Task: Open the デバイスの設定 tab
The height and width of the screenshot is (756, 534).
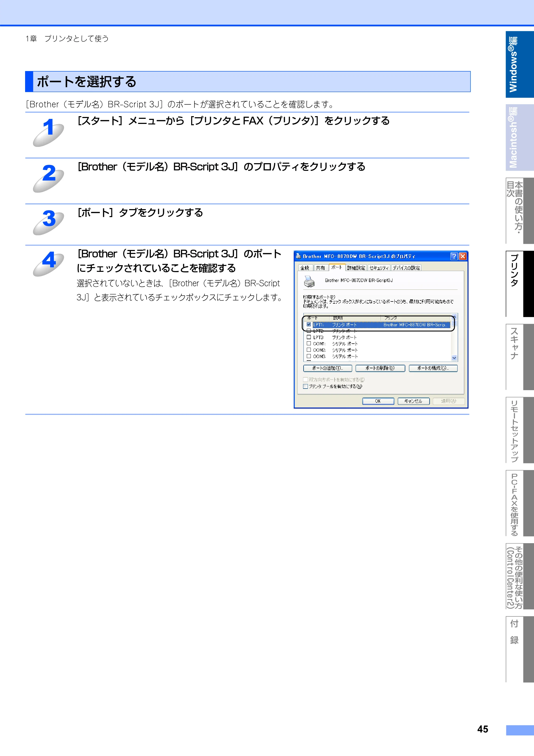Action: (x=406, y=268)
